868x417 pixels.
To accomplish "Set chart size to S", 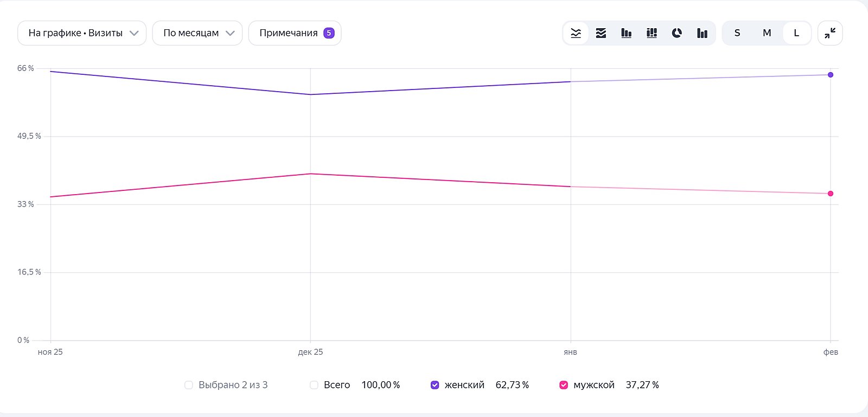I will click(x=737, y=33).
